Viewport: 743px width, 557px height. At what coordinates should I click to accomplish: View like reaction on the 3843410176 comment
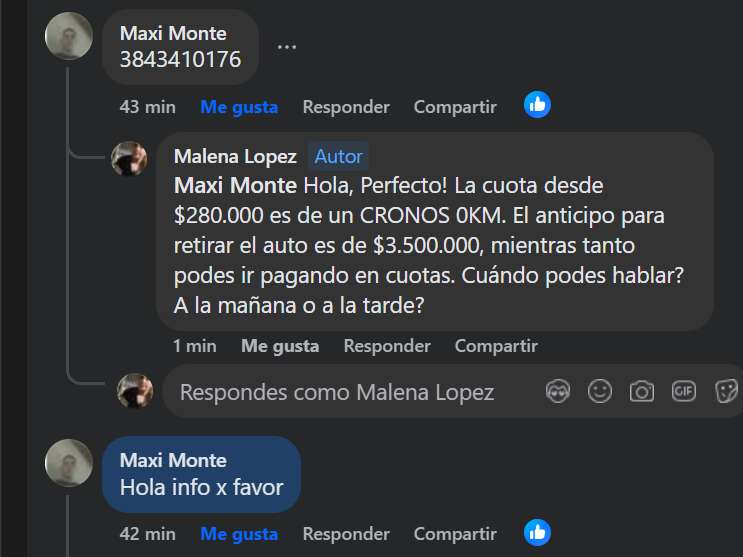tap(538, 105)
